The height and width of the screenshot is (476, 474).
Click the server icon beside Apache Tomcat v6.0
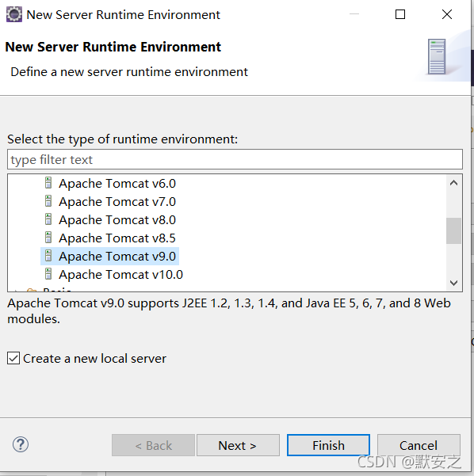tap(48, 183)
